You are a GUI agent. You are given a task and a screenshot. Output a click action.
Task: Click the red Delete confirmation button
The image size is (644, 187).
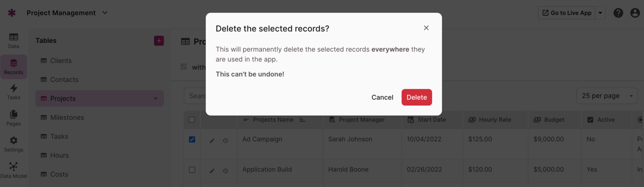pos(416,97)
